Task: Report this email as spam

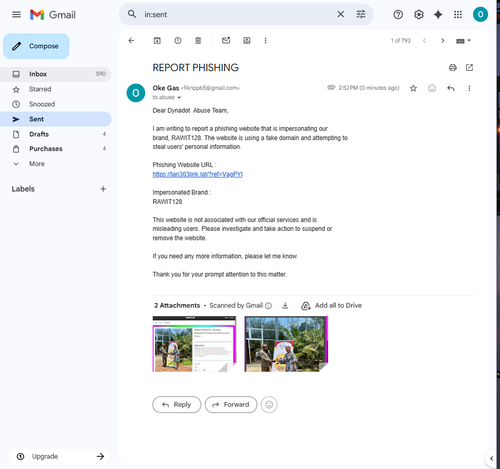Action: tap(178, 41)
